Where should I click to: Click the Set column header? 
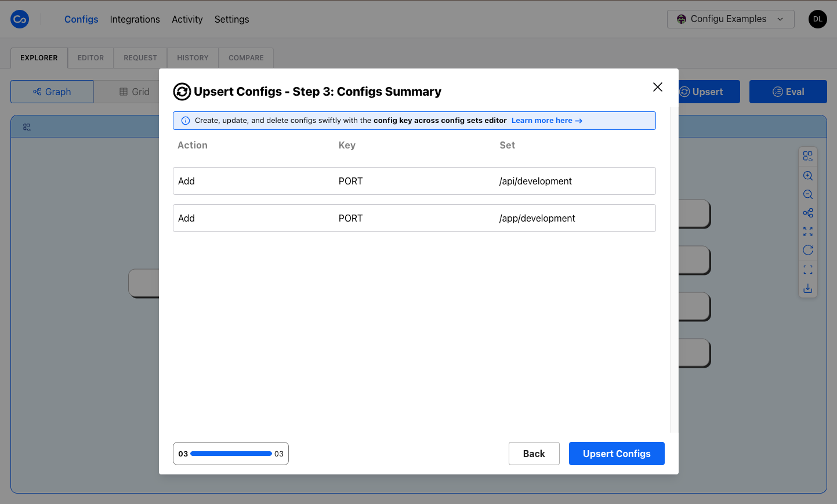tap(507, 145)
